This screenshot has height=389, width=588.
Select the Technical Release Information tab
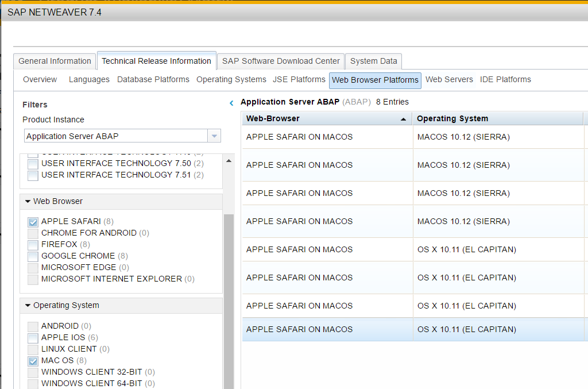point(156,61)
